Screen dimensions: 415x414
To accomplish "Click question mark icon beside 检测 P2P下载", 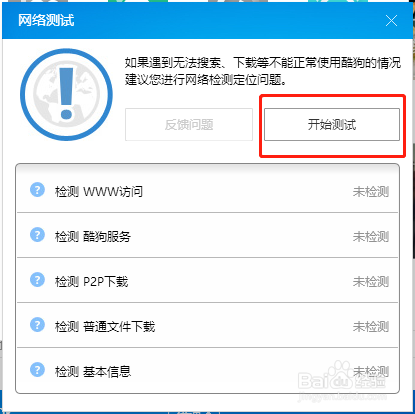I will tap(37, 280).
